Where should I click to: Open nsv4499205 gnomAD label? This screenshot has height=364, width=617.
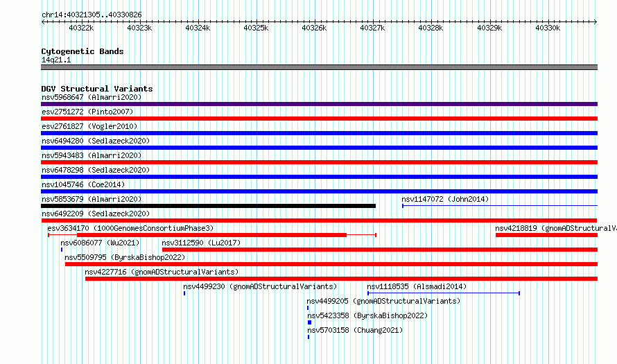tap(383, 301)
